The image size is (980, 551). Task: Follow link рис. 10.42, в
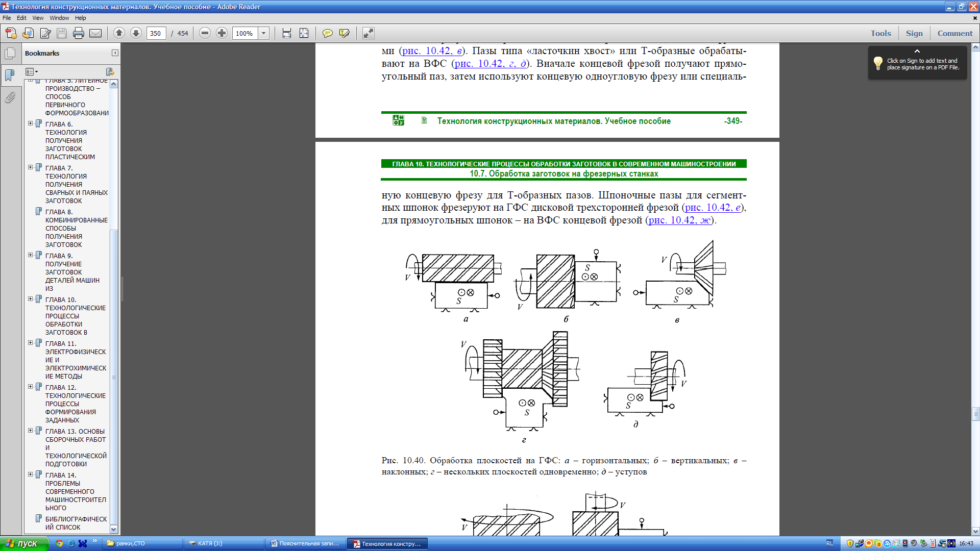click(432, 51)
